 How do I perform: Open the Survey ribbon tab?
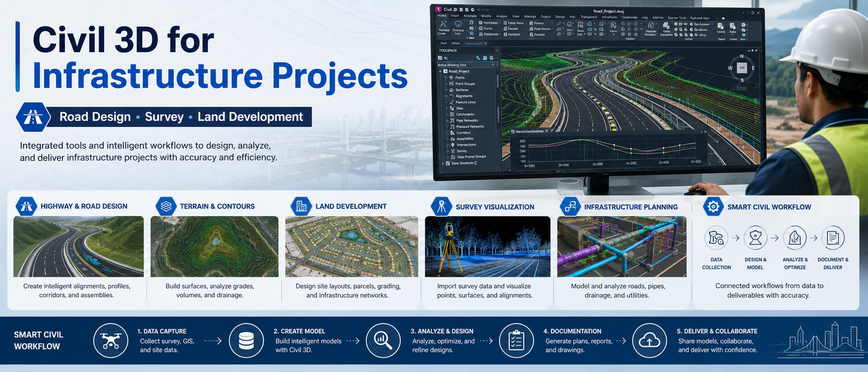(560, 17)
